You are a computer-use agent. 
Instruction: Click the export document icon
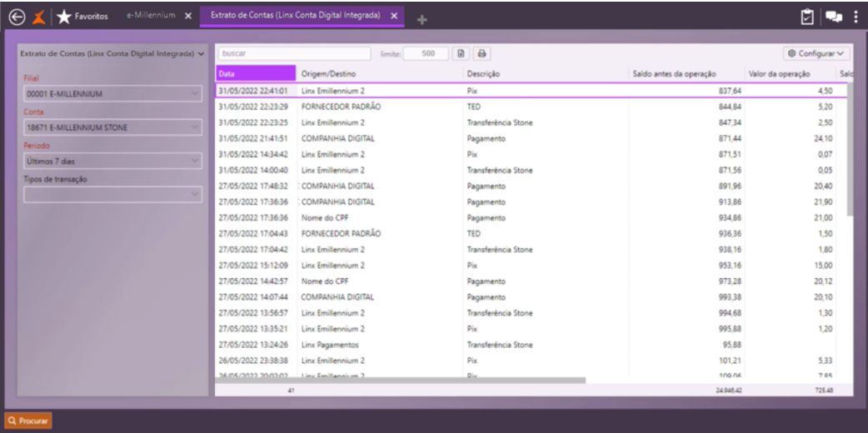461,54
